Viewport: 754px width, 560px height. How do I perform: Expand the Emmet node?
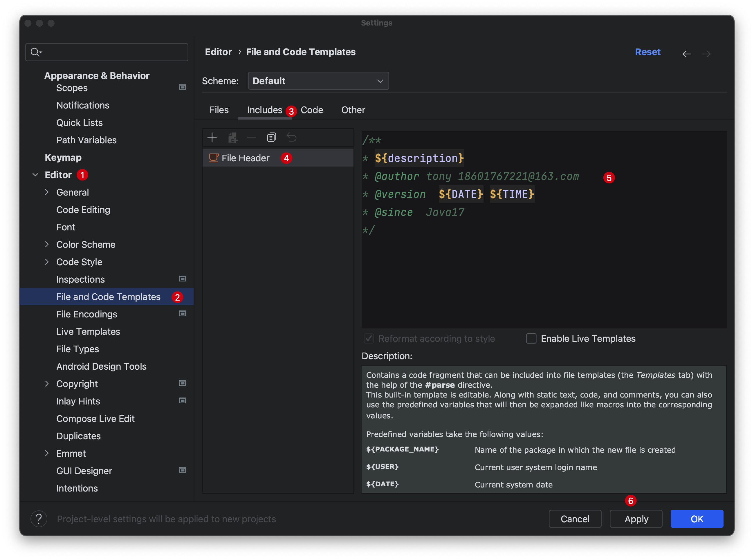click(47, 453)
